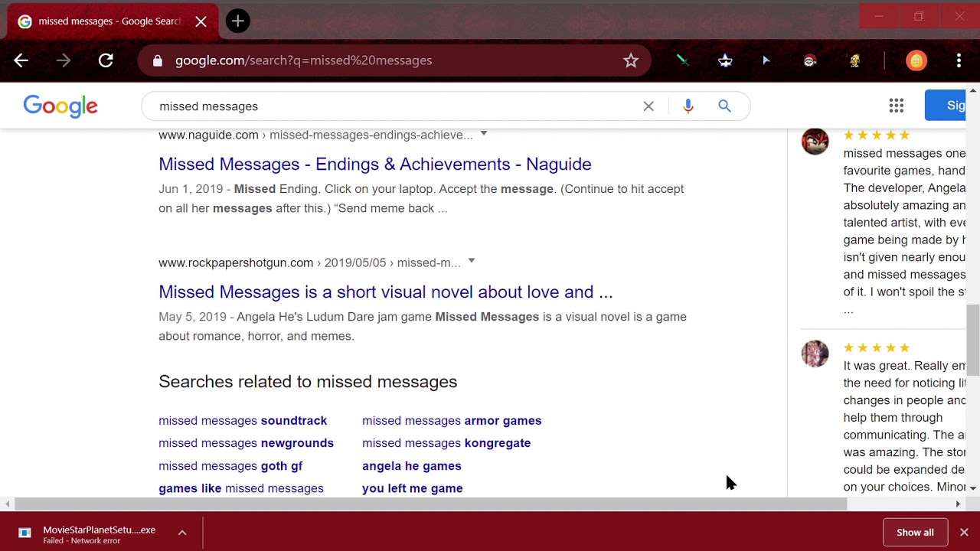Viewport: 980px width, 551px height.
Task: View site security lock info
Action: click(x=158, y=60)
